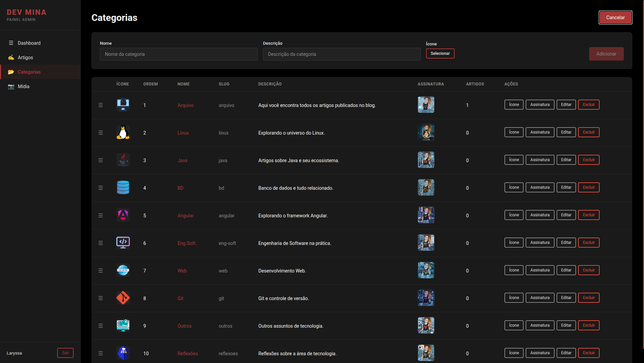
Task: Open the Angular signature thumbnail
Action: 426,215
